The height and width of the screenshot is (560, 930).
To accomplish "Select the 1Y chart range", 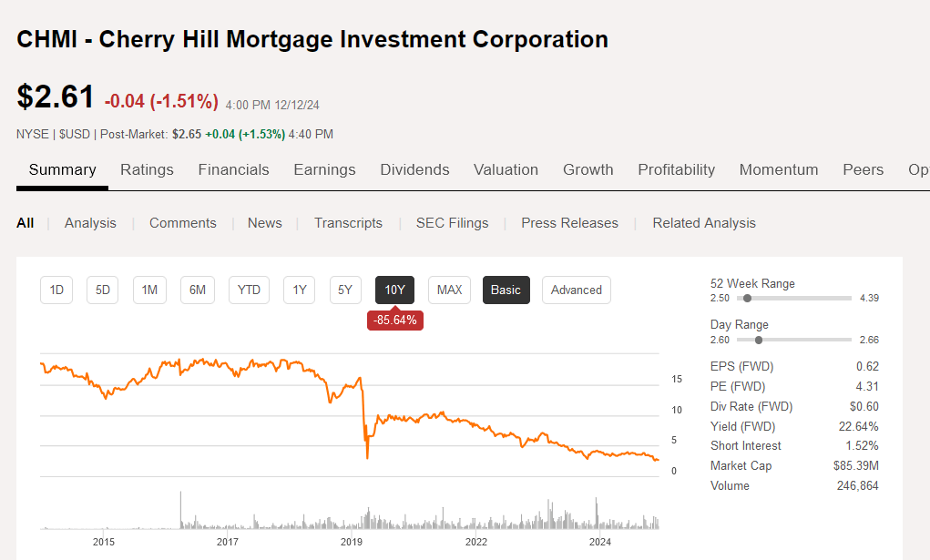I will (x=299, y=290).
